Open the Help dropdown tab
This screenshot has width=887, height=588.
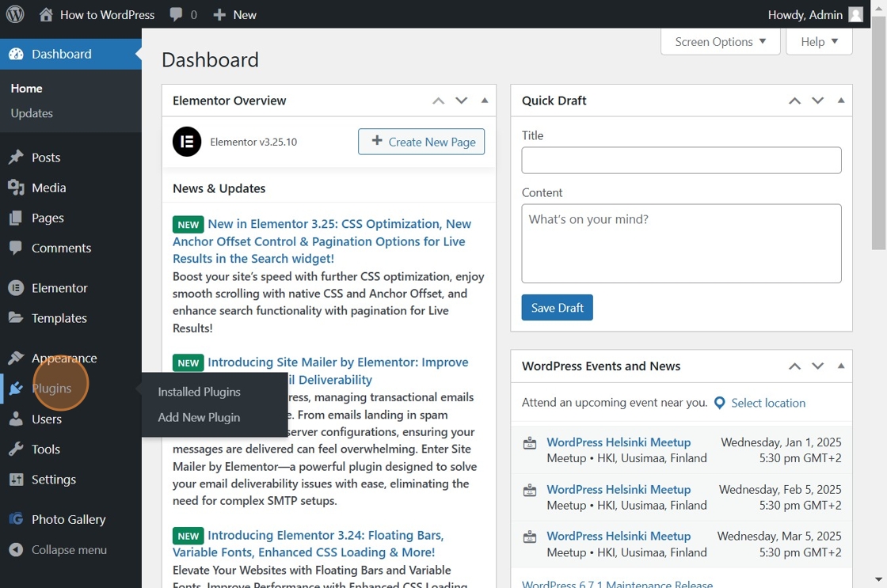point(819,42)
